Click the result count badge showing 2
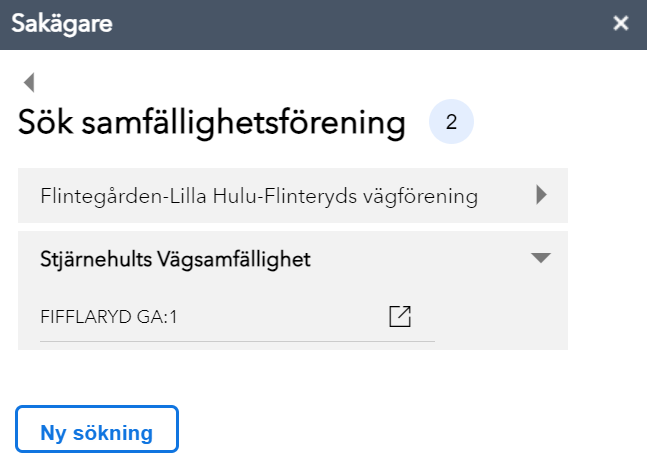The width and height of the screenshot is (647, 463). pos(451,123)
